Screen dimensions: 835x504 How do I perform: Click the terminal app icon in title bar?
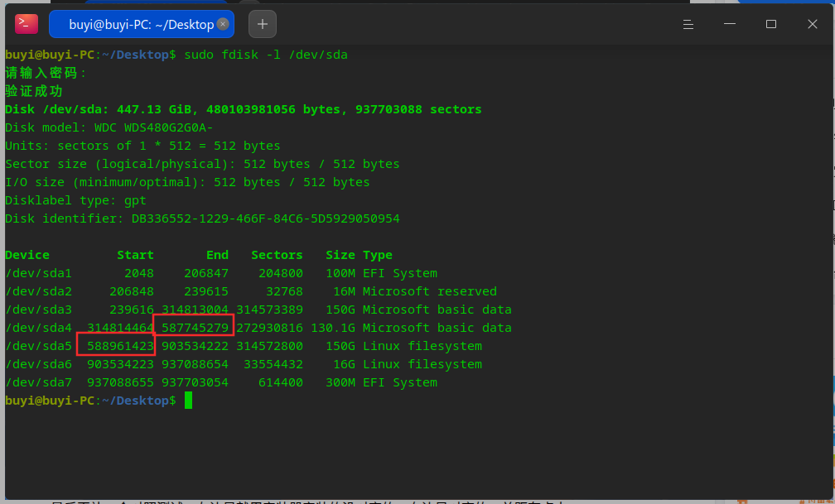[x=27, y=24]
